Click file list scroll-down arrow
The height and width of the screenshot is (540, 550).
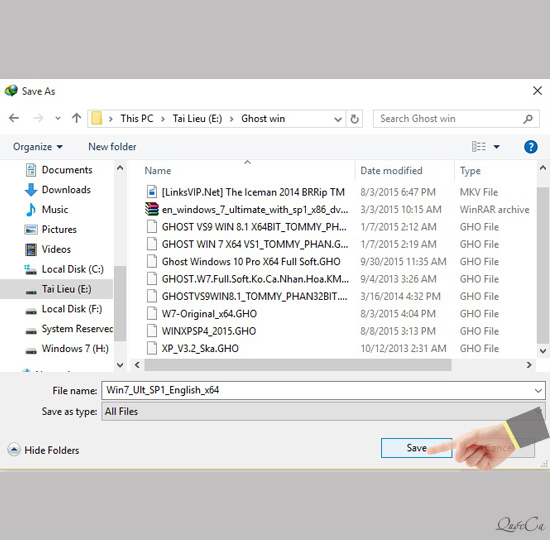pyautogui.click(x=543, y=351)
